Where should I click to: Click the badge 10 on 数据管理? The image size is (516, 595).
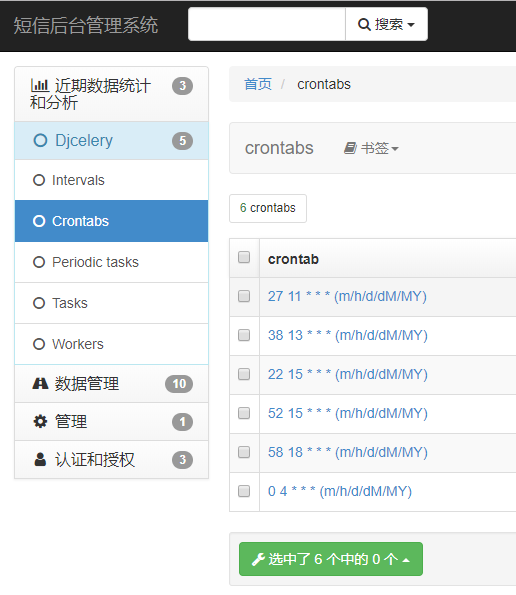179,384
